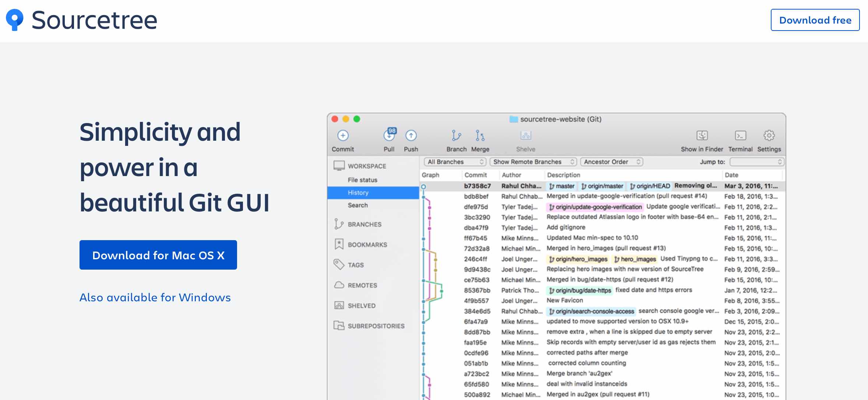
Task: Click the Branch toolbar icon
Action: point(456,136)
